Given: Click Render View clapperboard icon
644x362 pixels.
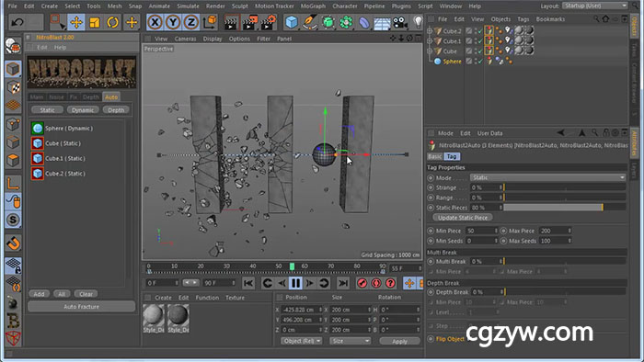Looking at the screenshot, I should tap(231, 22).
